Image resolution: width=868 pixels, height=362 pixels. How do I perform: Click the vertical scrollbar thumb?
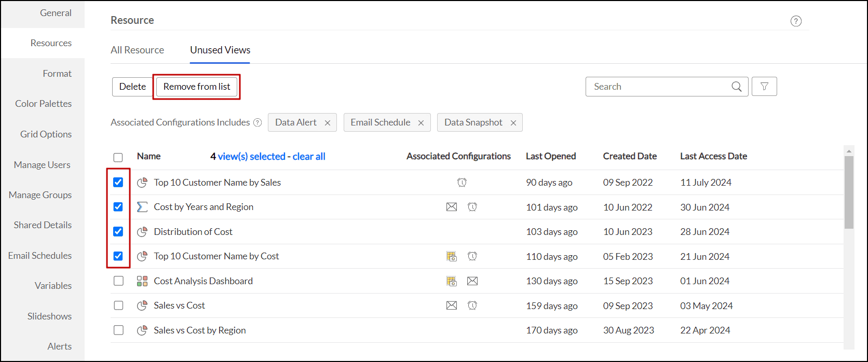[849, 192]
